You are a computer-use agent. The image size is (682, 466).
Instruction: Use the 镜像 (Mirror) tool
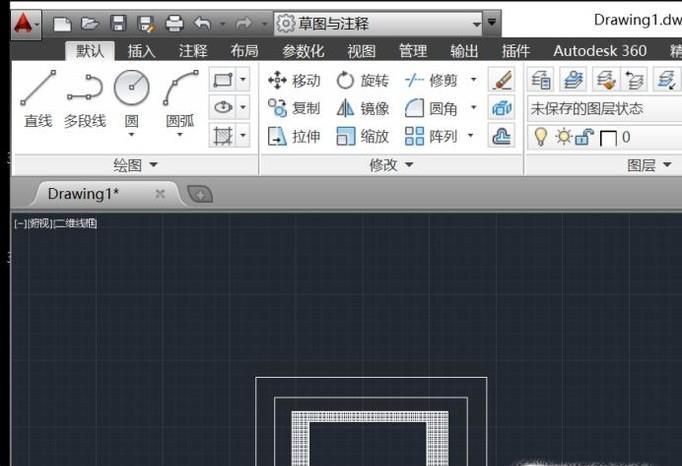362,108
